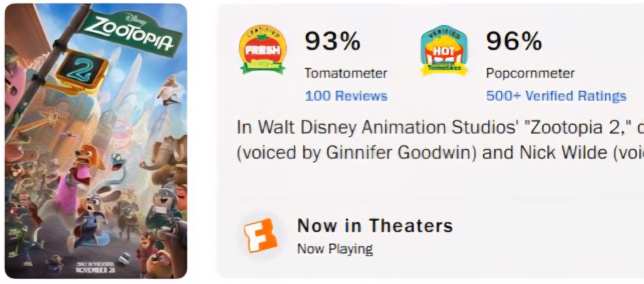This screenshot has width=644, height=284.
Task: Click the number 2 sign on poster
Action: pos(81,70)
